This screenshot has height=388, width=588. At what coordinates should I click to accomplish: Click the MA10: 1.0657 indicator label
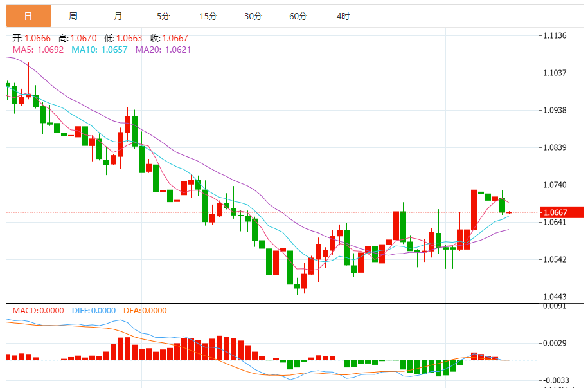point(100,50)
